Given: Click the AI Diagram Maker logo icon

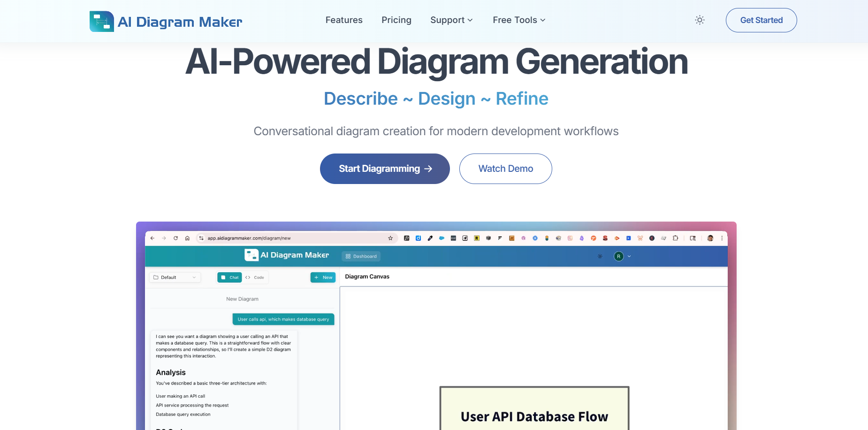Looking at the screenshot, I should (102, 21).
